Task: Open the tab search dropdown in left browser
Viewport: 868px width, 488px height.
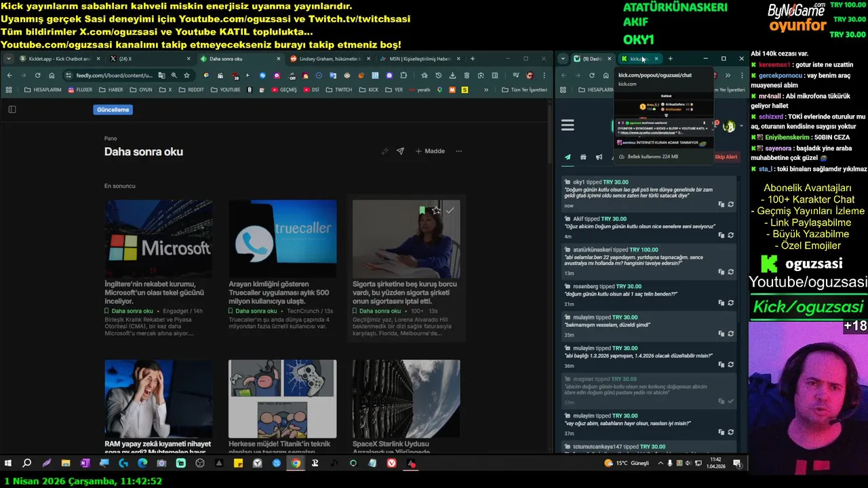Action: (x=8, y=59)
